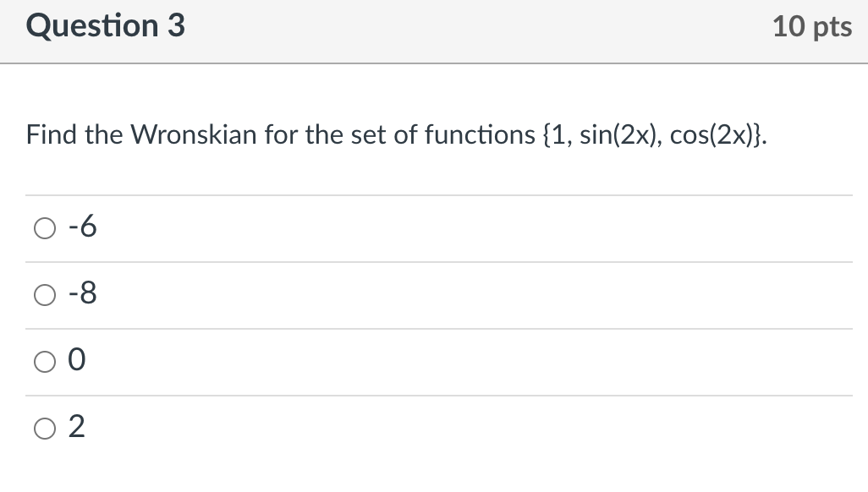Click the Question 3 heading
This screenshot has height=492, width=868.
pyautogui.click(x=106, y=26)
